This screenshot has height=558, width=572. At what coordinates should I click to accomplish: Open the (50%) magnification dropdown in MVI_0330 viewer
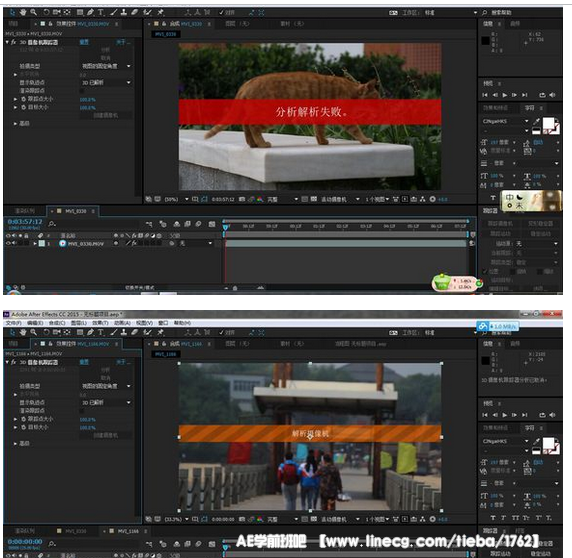point(177,199)
